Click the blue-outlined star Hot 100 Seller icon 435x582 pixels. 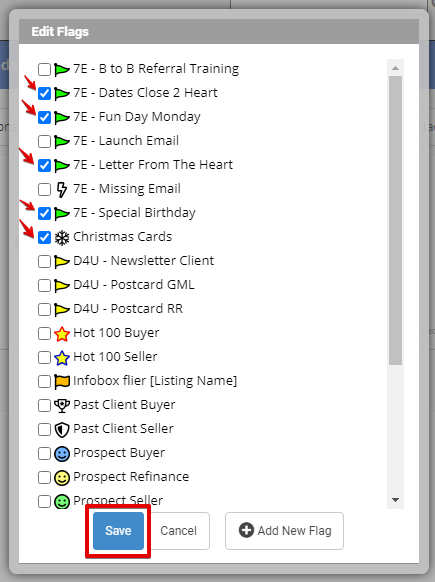[62, 357]
